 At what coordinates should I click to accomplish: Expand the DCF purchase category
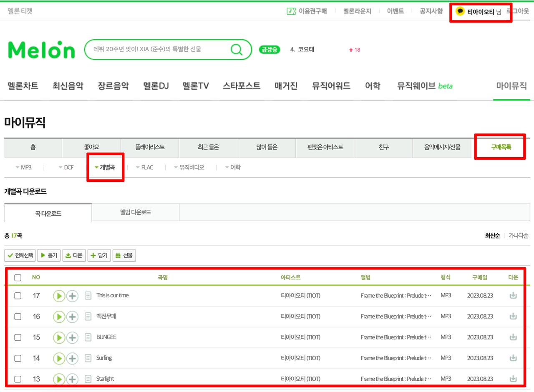66,167
